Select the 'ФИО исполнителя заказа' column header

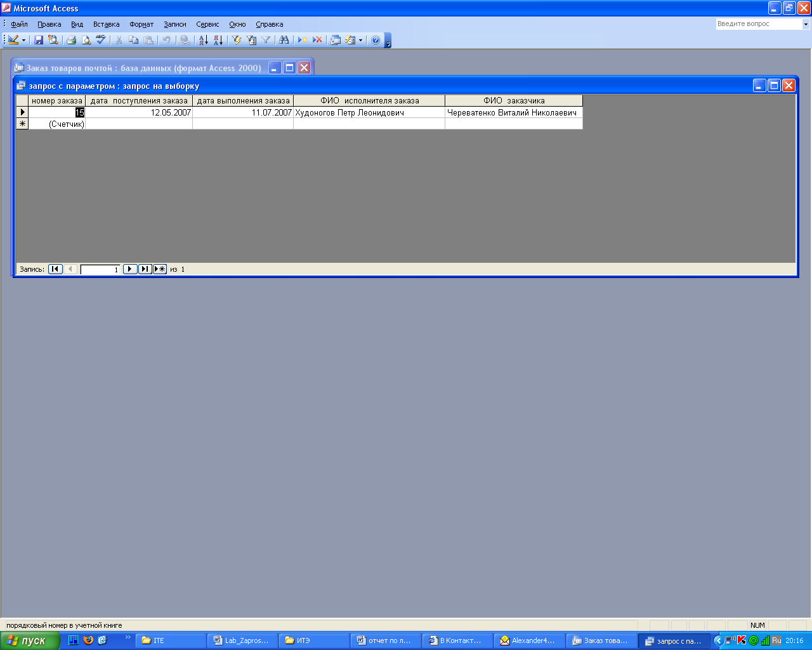[x=369, y=100]
